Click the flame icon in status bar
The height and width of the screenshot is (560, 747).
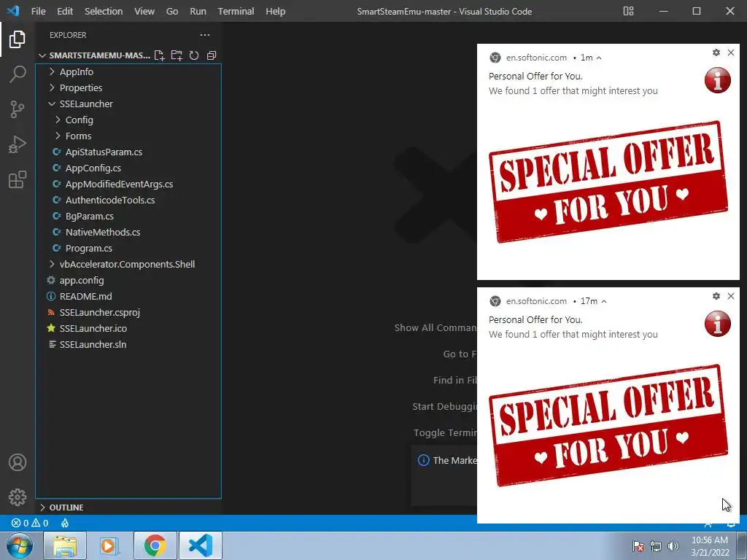(x=65, y=523)
